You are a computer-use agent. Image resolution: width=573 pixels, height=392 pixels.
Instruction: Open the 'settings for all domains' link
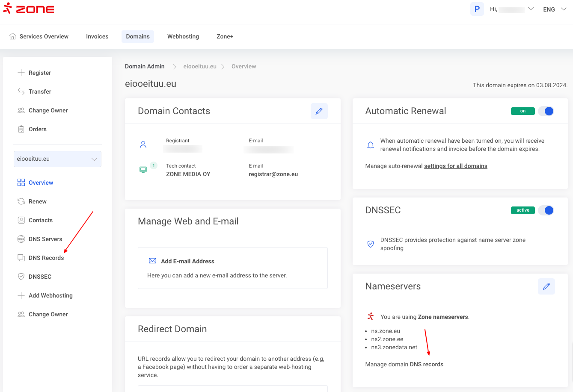[455, 166]
